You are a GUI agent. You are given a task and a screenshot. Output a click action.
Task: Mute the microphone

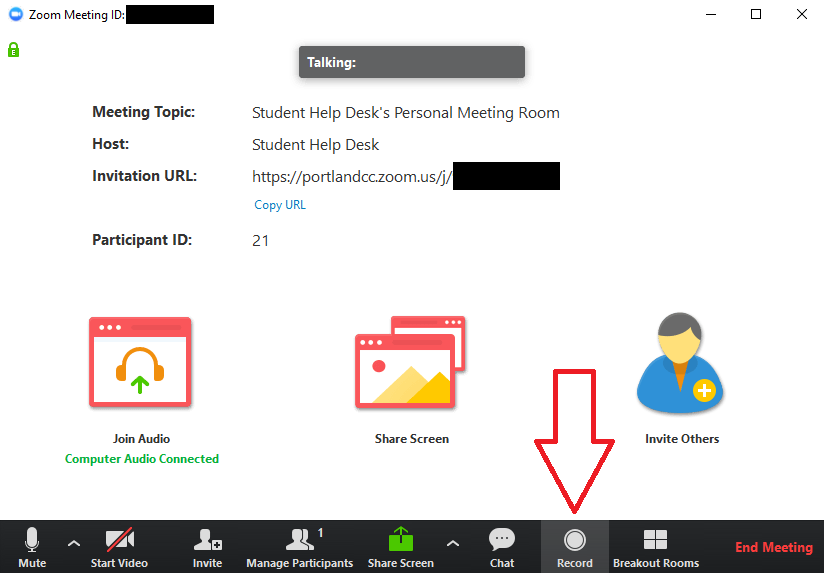pos(32,547)
